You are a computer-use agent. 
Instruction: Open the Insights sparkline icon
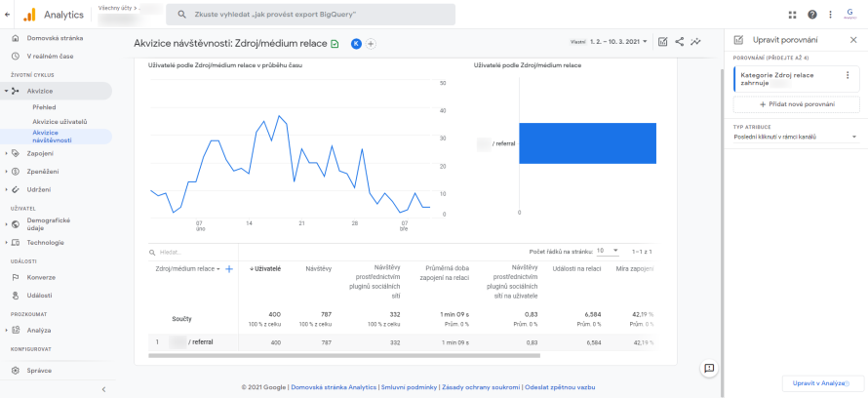point(695,42)
